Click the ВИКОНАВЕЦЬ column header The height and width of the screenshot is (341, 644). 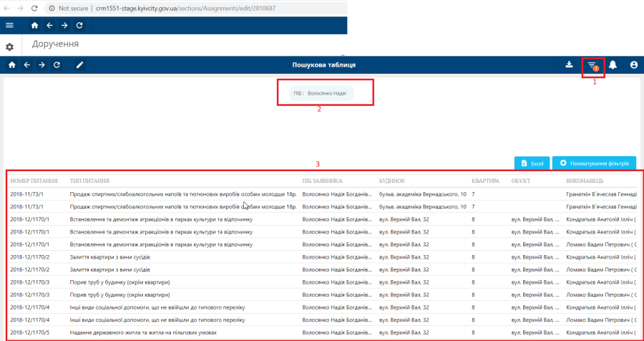click(x=585, y=181)
